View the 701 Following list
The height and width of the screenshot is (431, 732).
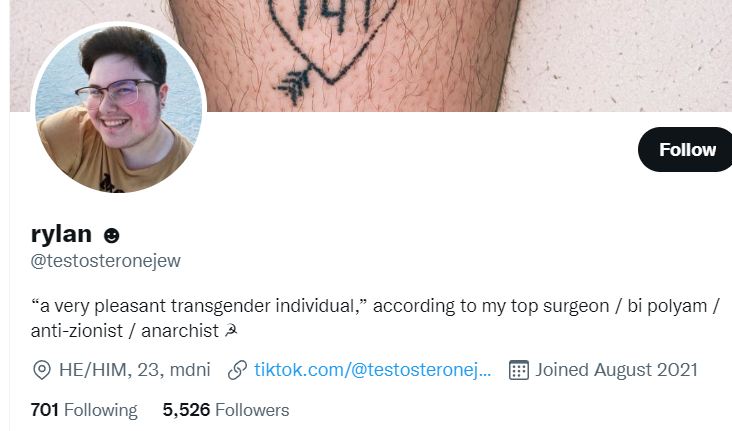84,410
